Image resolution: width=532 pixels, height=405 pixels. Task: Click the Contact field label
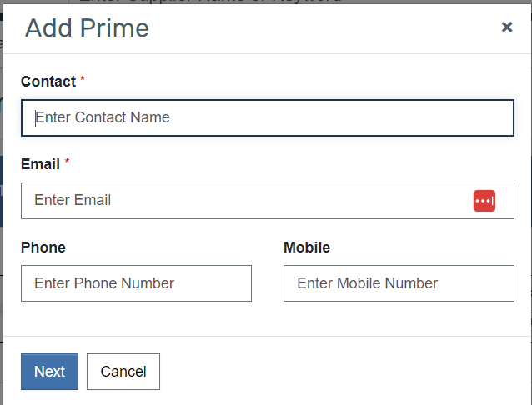pyautogui.click(x=48, y=82)
